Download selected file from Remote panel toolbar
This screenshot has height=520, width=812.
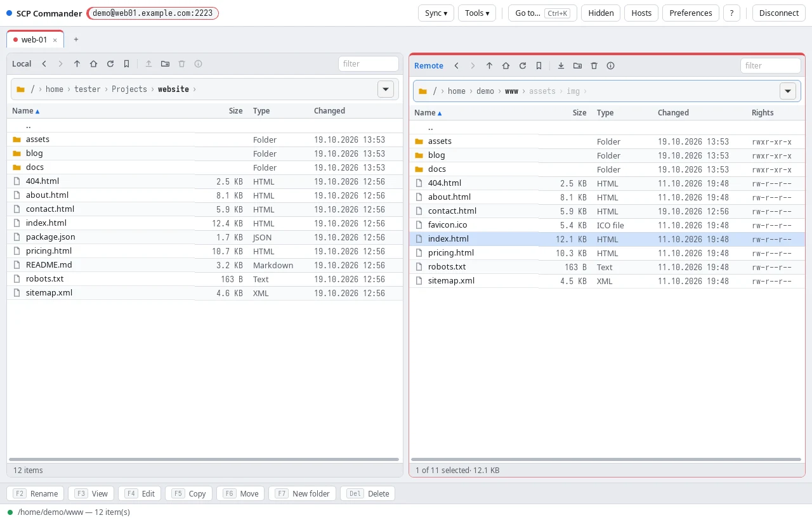[x=561, y=65]
